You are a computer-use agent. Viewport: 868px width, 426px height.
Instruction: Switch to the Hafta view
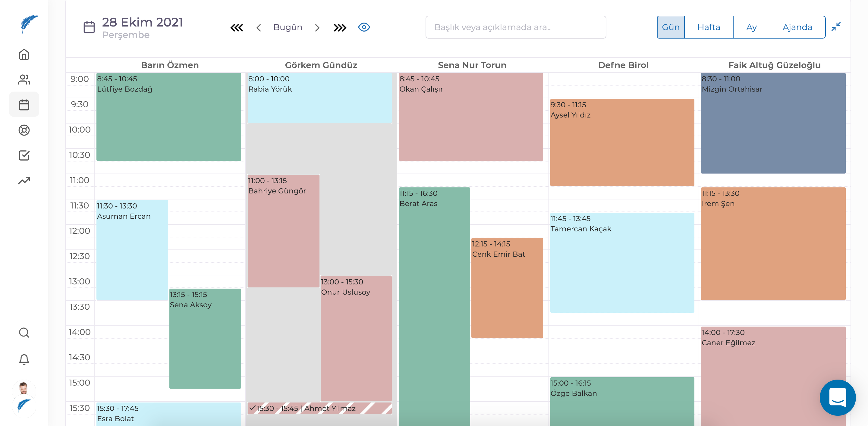[x=708, y=27]
